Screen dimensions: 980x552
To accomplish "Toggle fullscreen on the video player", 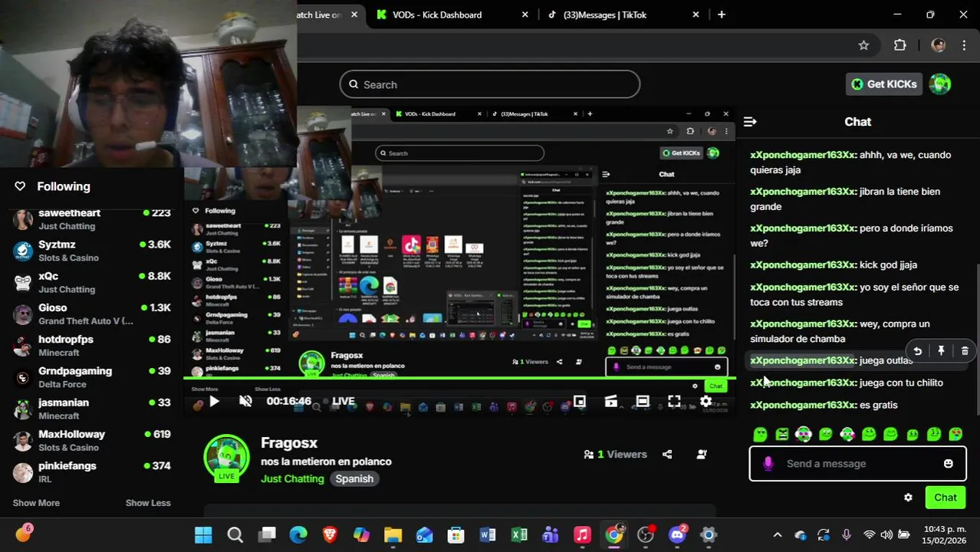I will click(674, 401).
